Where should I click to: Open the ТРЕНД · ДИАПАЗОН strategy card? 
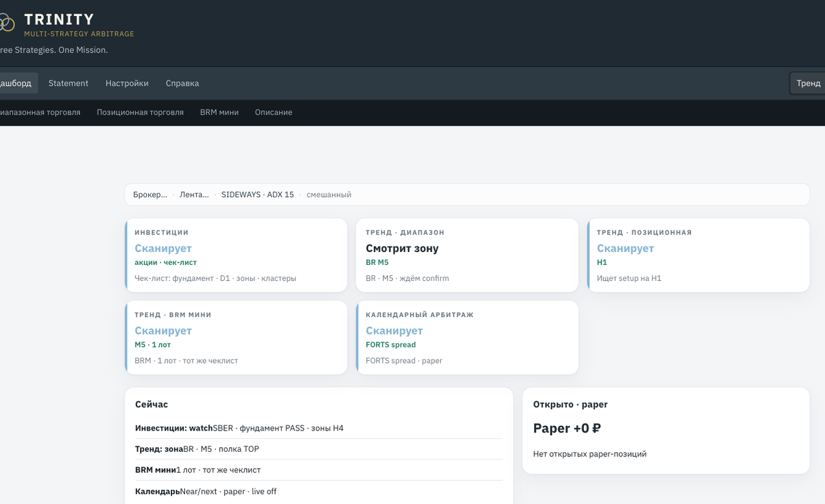point(467,255)
